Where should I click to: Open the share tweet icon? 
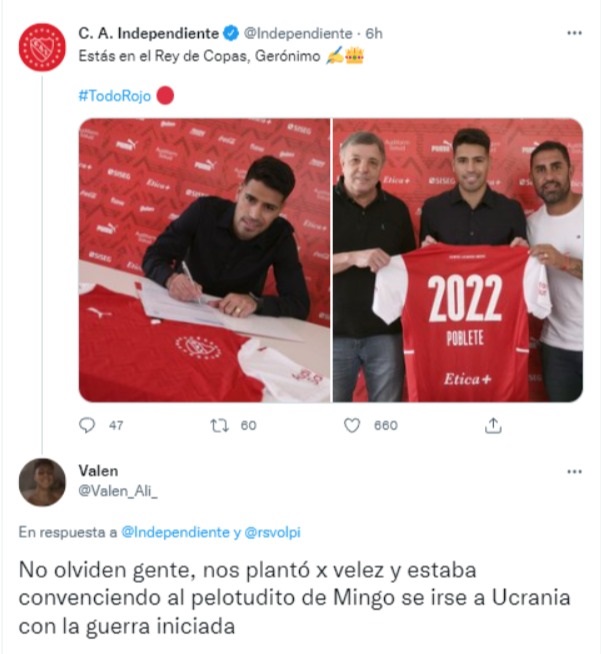pyautogui.click(x=493, y=425)
